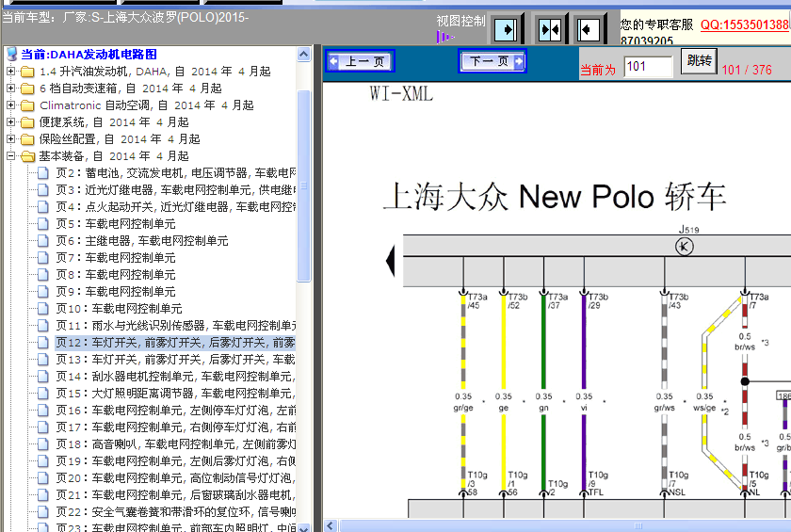
Task: Expand the 保险丝配置 folder
Action: coord(10,138)
